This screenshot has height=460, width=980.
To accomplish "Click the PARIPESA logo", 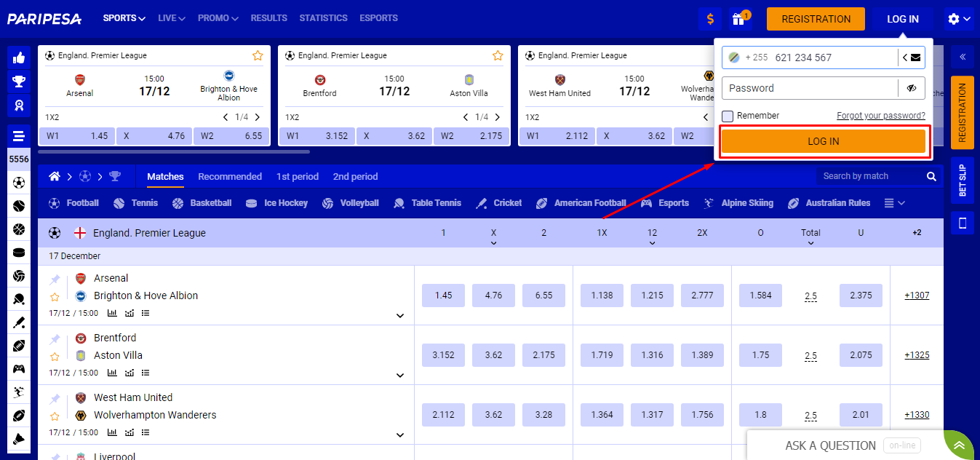I will 44,19.
